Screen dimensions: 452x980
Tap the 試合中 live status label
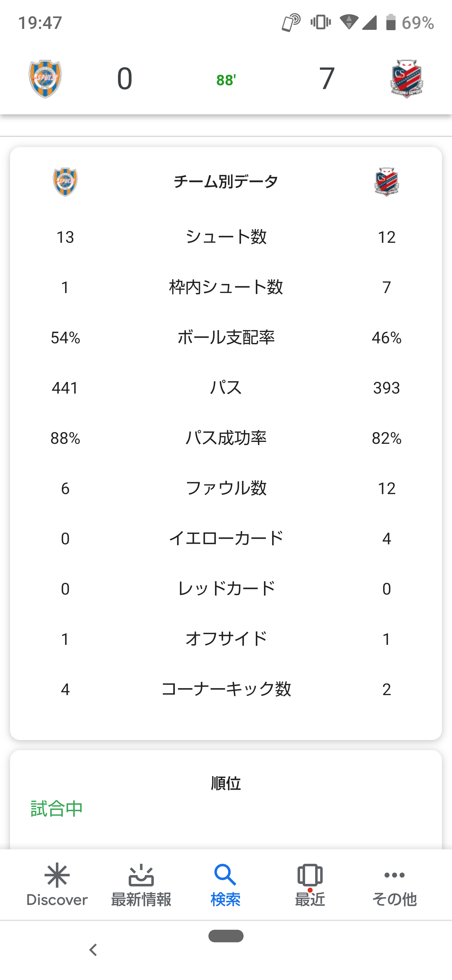coord(56,808)
